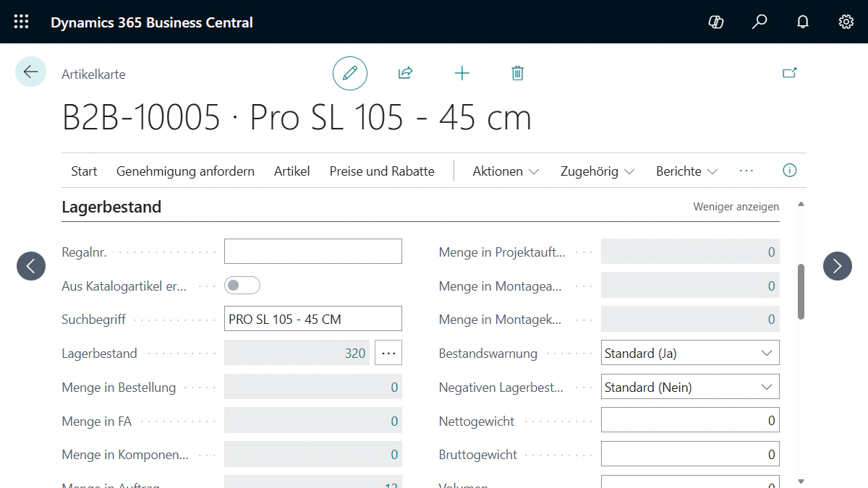
Task: Open more options ellipsis in action bar
Action: [x=746, y=171]
